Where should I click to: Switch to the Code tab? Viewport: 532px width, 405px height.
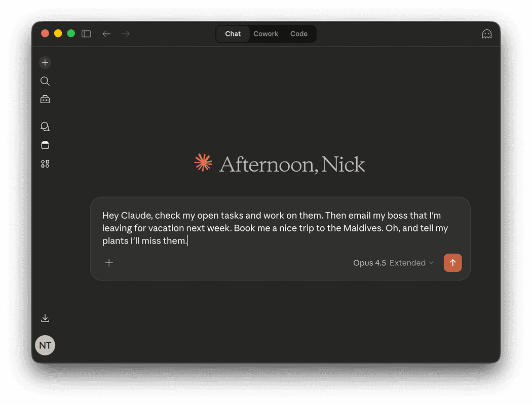click(298, 33)
